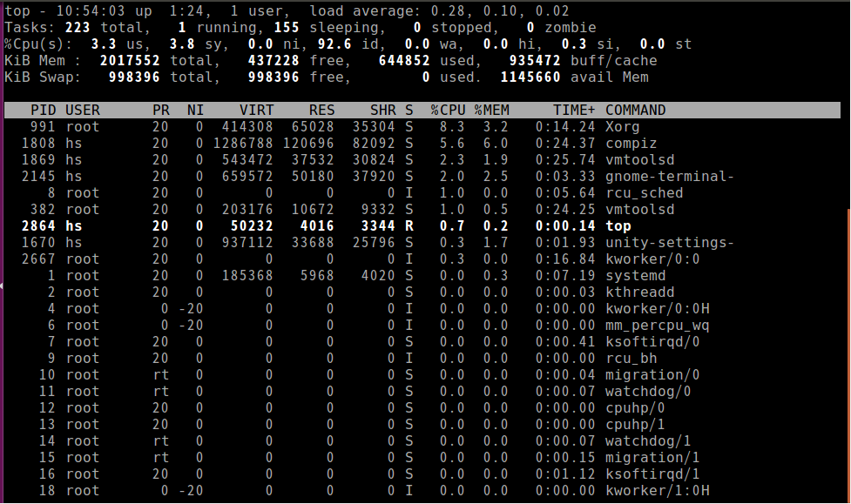Click the TIME+ column header
The height and width of the screenshot is (504, 851).
tap(574, 111)
